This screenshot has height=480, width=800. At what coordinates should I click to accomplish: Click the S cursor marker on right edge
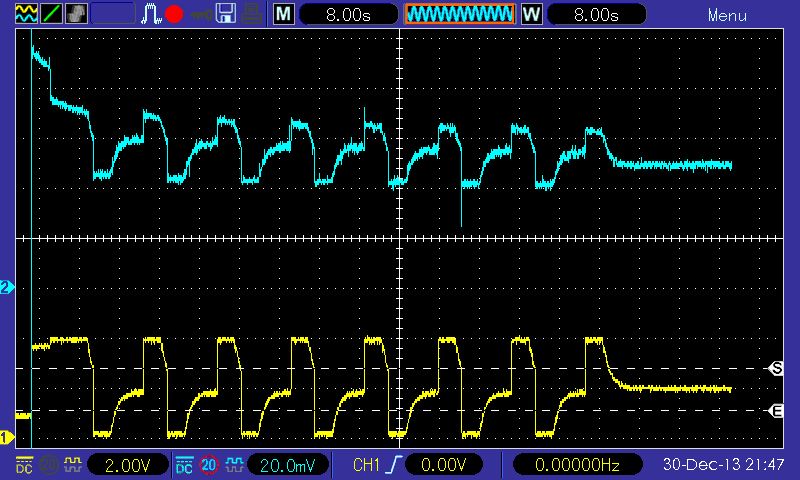point(776,368)
